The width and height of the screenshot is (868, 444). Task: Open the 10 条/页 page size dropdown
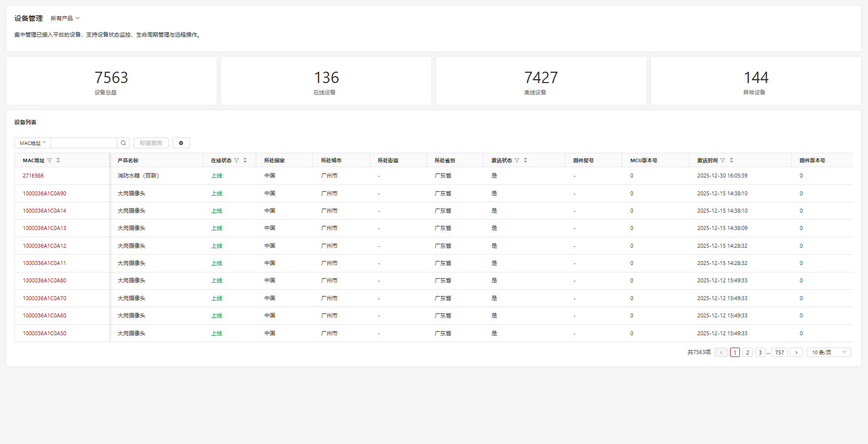point(828,353)
